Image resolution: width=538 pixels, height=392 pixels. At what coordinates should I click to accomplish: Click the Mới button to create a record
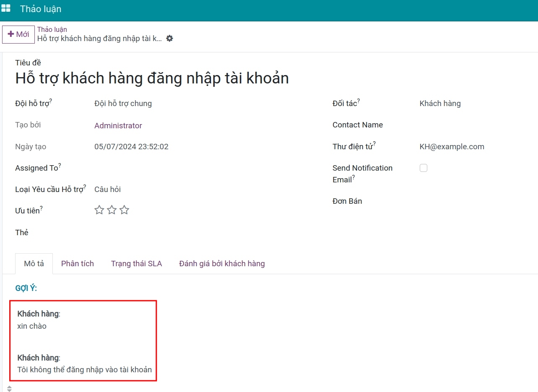pos(18,34)
